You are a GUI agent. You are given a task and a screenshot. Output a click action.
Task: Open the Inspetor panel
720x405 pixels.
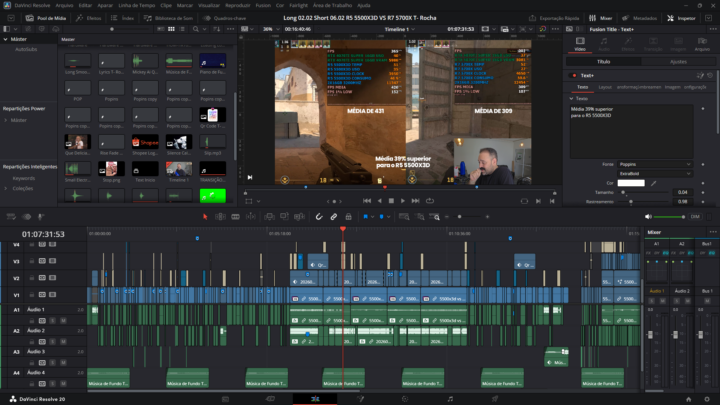683,18
